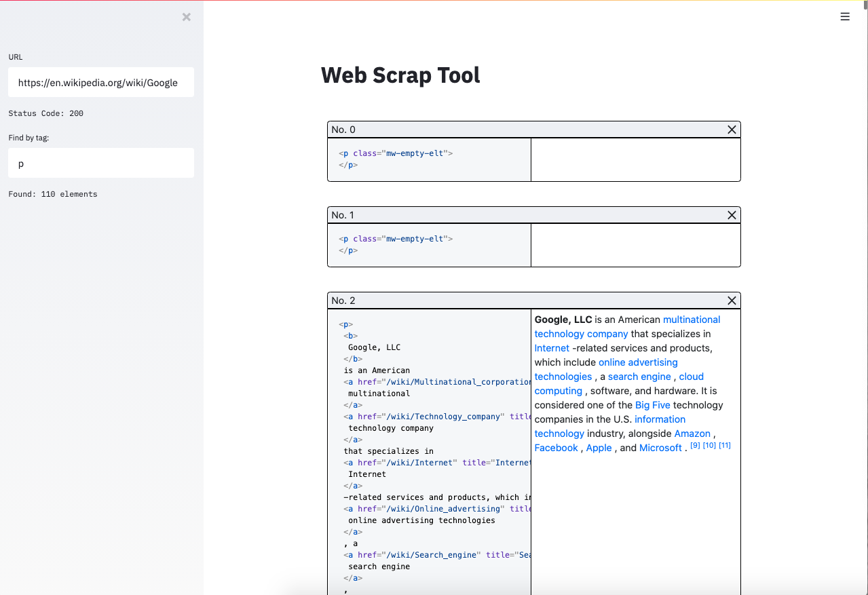This screenshot has width=868, height=595.
Task: Click the Status Code: 200 text
Action: (46, 113)
